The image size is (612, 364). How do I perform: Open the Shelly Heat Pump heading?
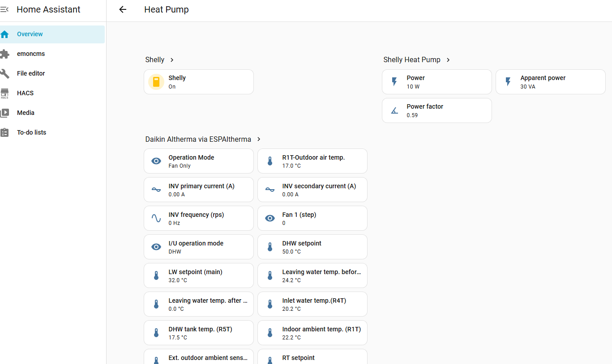click(x=412, y=60)
